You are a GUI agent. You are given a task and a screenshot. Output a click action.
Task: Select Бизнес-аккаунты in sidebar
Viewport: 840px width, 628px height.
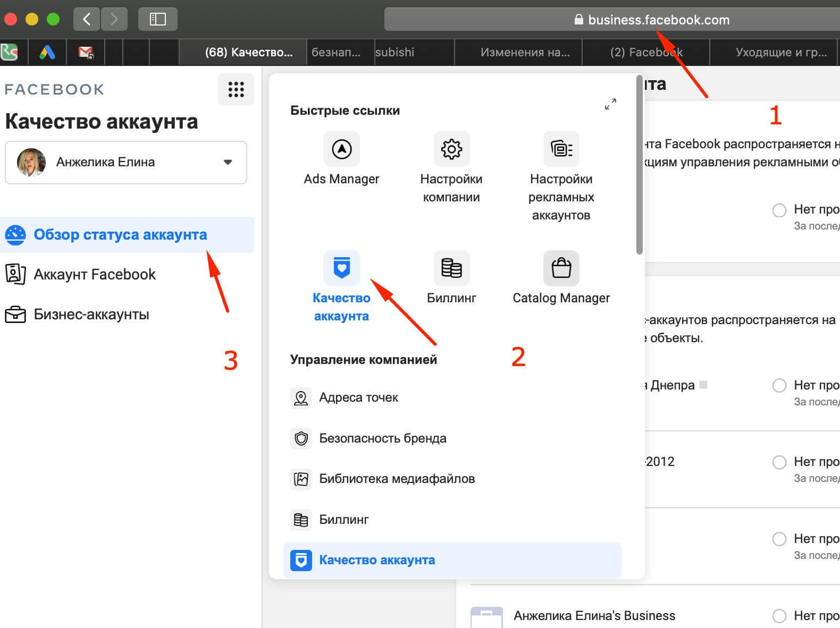click(127, 315)
